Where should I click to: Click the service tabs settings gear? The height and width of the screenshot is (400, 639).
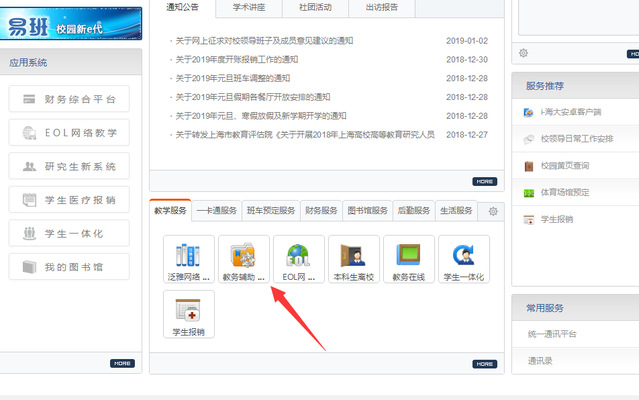[x=492, y=211]
